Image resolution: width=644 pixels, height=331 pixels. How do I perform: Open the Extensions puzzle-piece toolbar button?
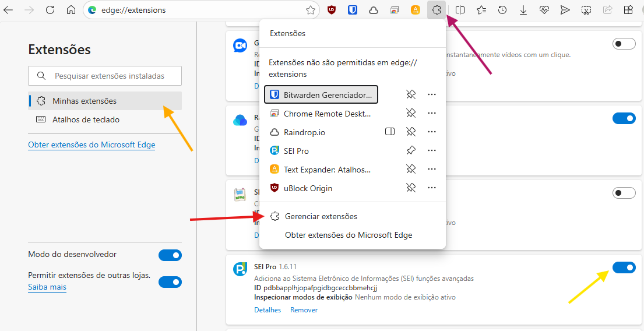[x=437, y=10]
